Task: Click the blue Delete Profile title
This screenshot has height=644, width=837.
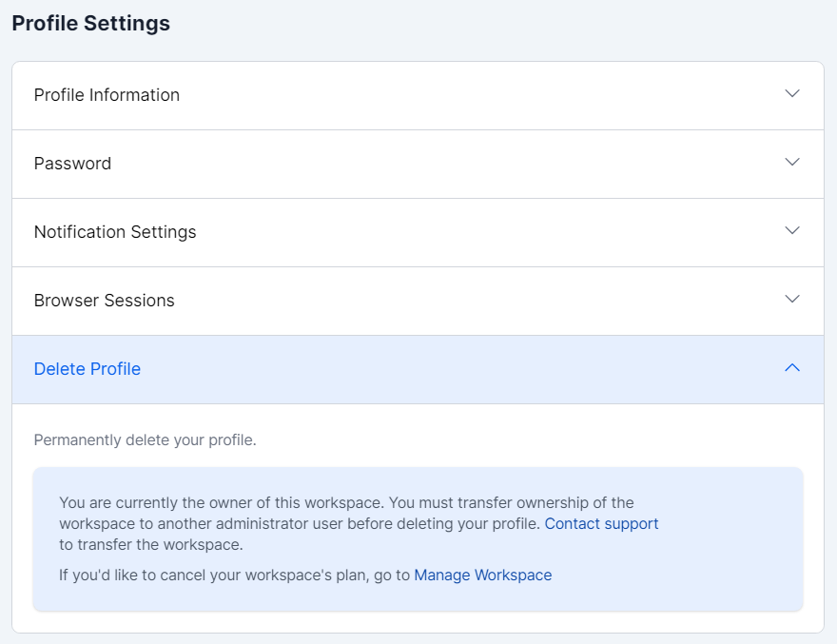Action: pos(88,369)
